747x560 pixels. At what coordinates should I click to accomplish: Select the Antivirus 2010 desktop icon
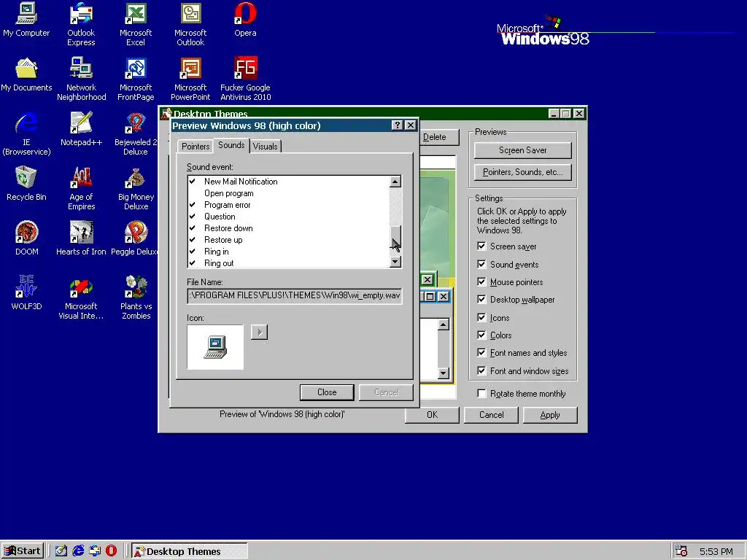(x=245, y=79)
